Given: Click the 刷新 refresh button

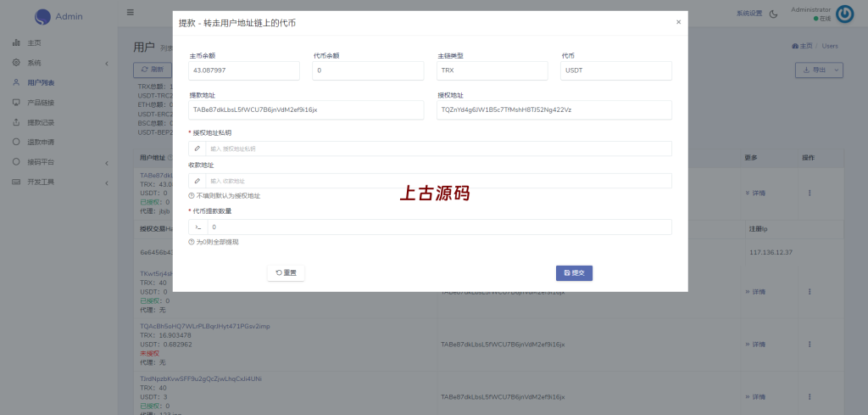Looking at the screenshot, I should coord(153,70).
